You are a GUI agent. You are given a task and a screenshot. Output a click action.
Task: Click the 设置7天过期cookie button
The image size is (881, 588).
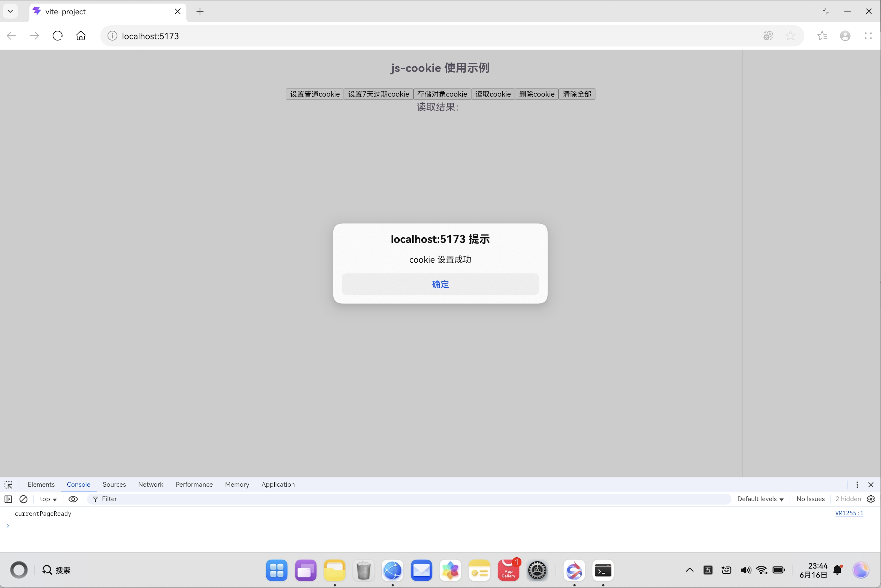(378, 94)
